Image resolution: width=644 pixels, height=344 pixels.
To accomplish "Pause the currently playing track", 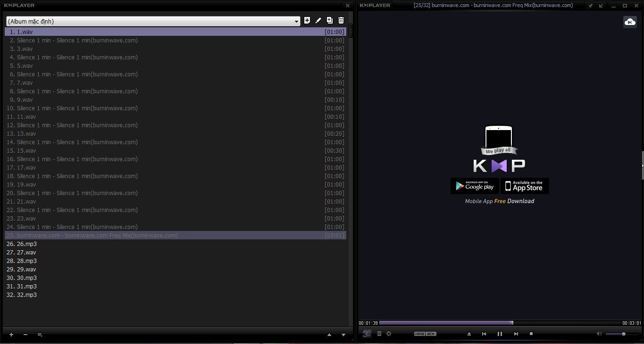I will click(500, 334).
